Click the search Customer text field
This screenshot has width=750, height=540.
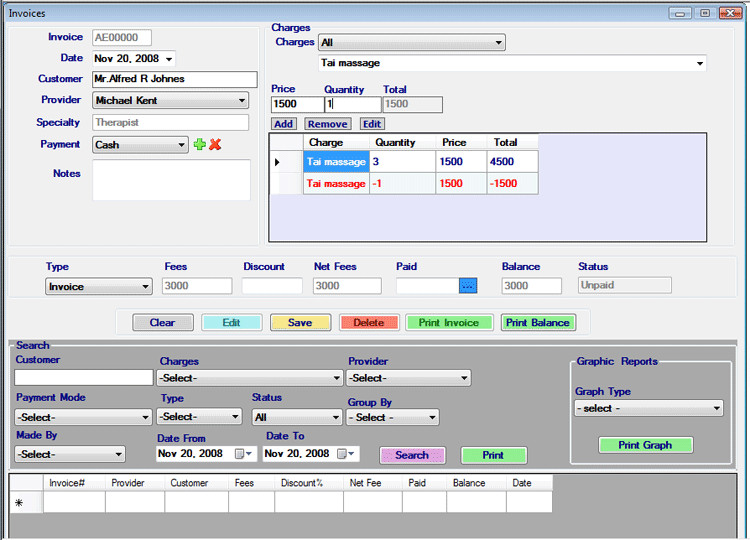point(84,377)
